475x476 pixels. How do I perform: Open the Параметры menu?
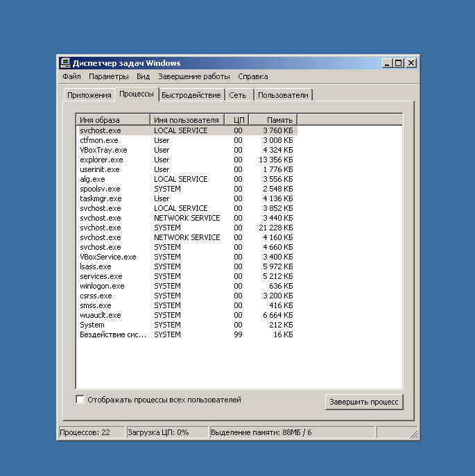coord(109,76)
